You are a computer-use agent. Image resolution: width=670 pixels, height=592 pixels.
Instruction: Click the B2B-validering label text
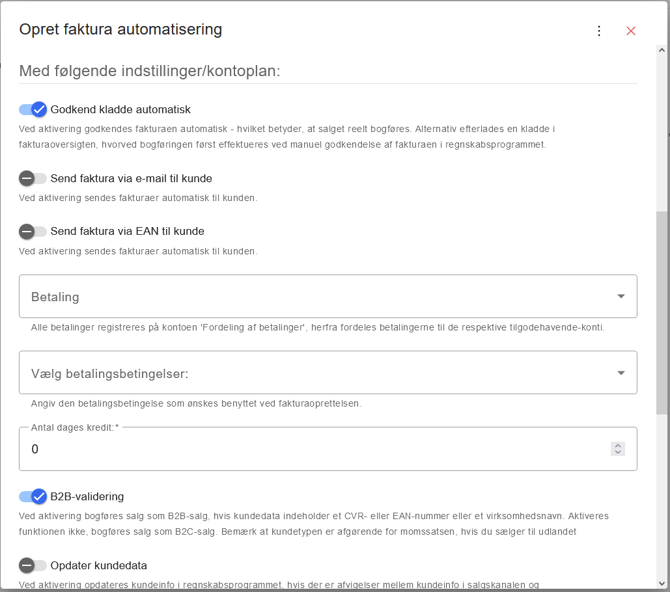[x=87, y=496]
